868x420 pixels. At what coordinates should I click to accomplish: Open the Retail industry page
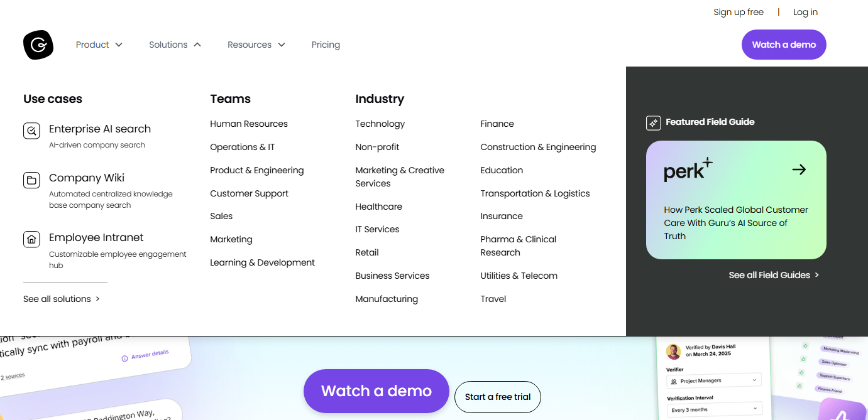(x=367, y=252)
